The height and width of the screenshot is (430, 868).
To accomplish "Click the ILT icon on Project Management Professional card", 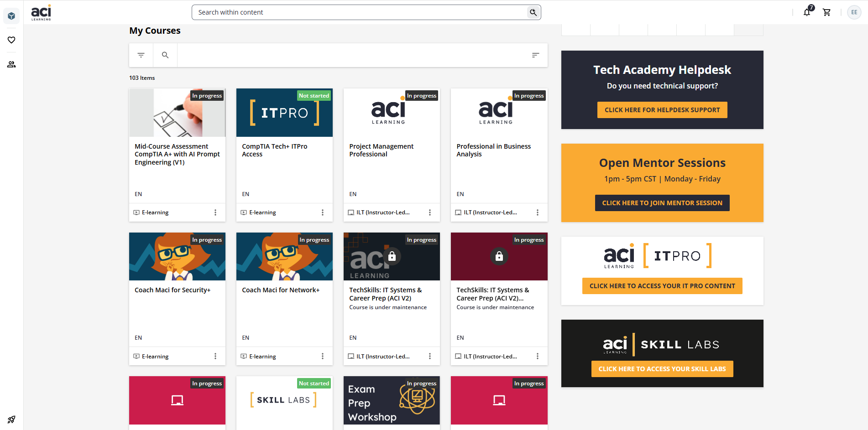I will [x=351, y=212].
